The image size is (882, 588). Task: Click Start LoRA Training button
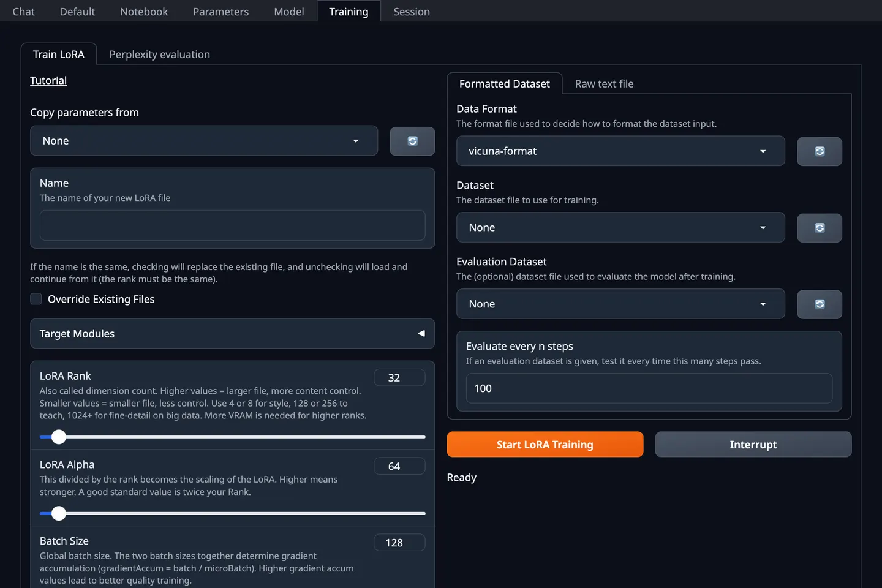[545, 445]
